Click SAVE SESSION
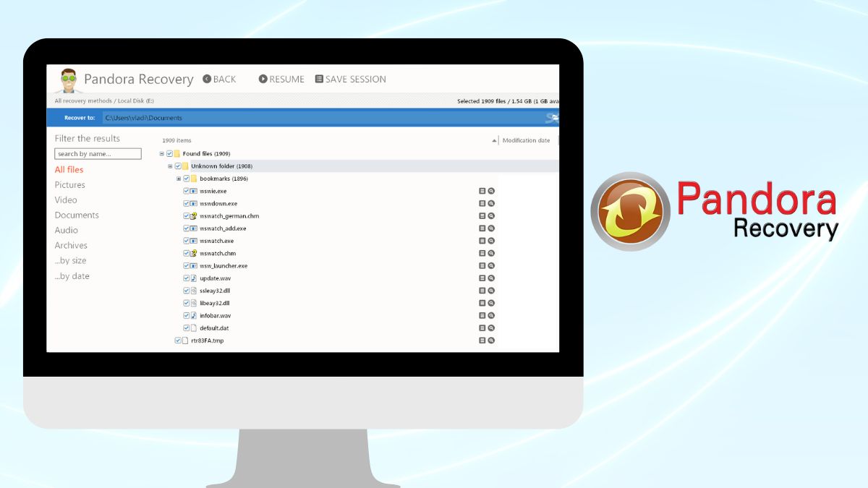Image resolution: width=868 pixels, height=488 pixels. point(350,79)
